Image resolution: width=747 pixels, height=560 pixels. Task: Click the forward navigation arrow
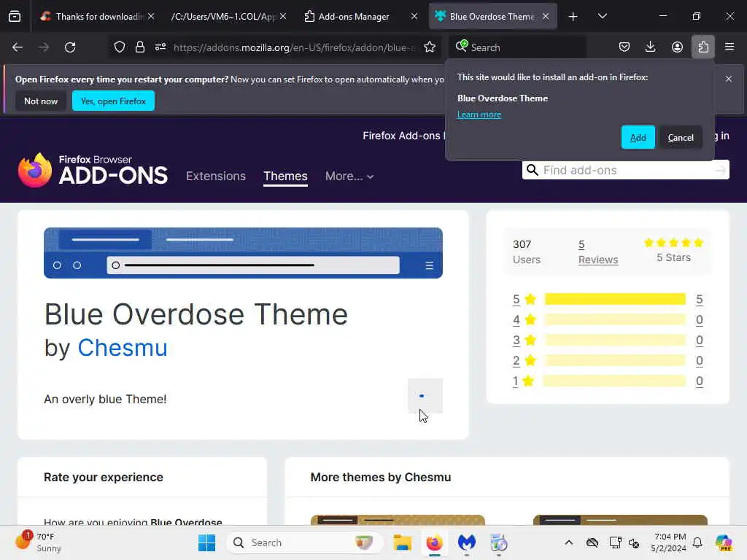coord(44,47)
